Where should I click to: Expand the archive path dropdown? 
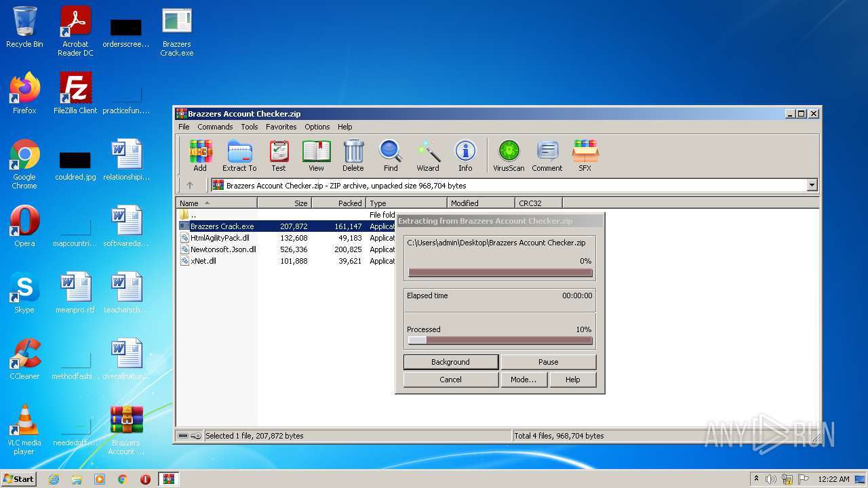click(812, 185)
